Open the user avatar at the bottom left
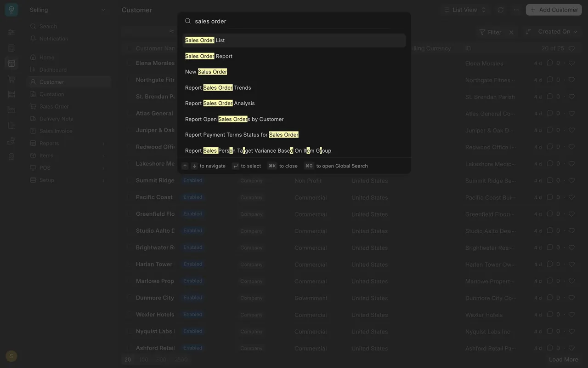This screenshot has height=368, width=588. coord(11,356)
